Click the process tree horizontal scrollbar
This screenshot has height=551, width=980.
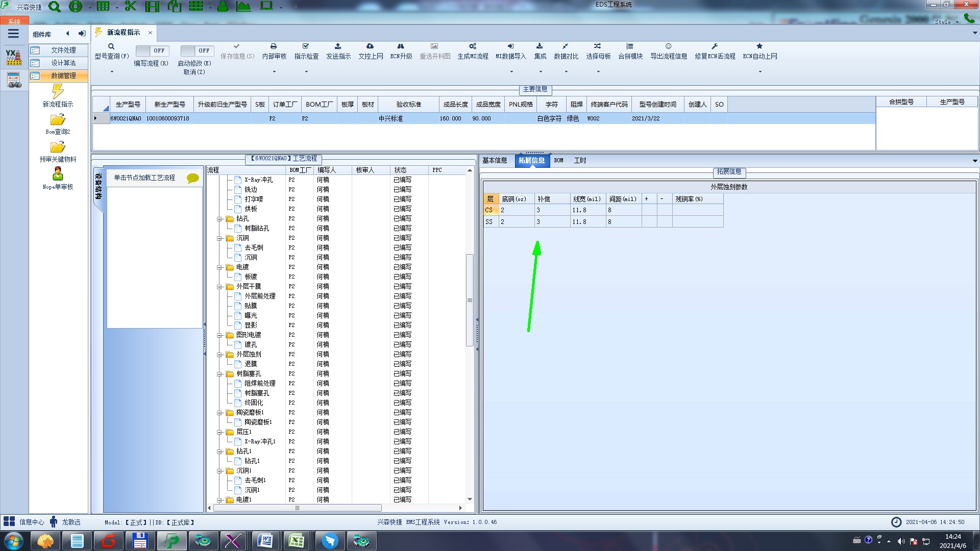297,508
